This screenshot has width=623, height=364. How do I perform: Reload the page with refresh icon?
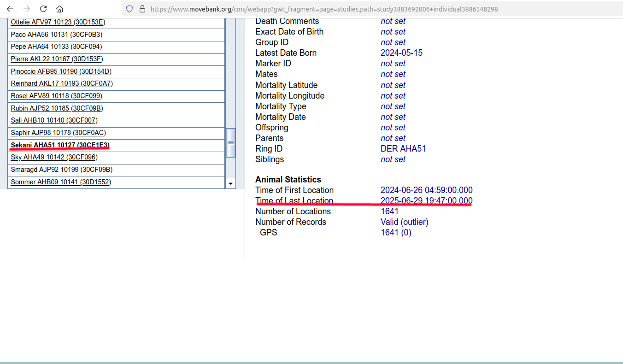43,9
